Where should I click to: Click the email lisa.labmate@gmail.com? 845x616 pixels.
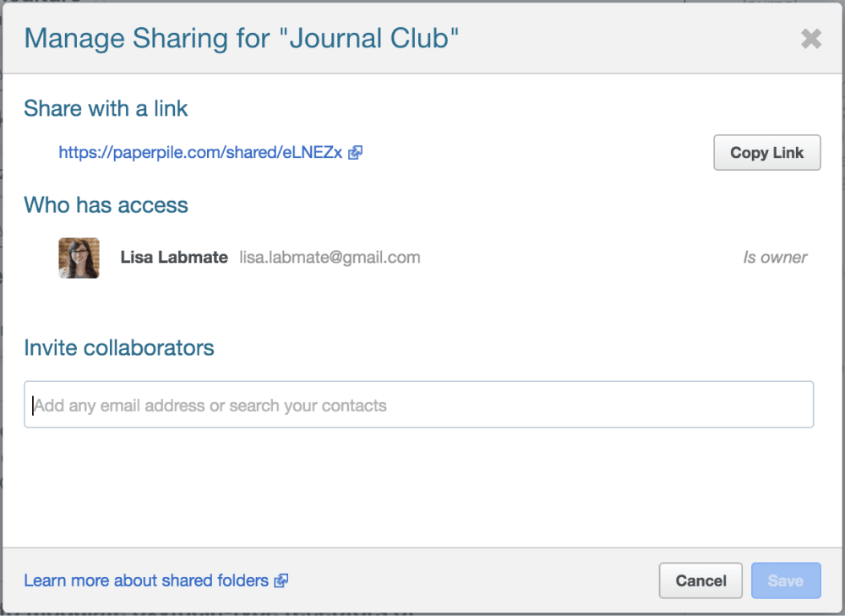[x=330, y=257]
